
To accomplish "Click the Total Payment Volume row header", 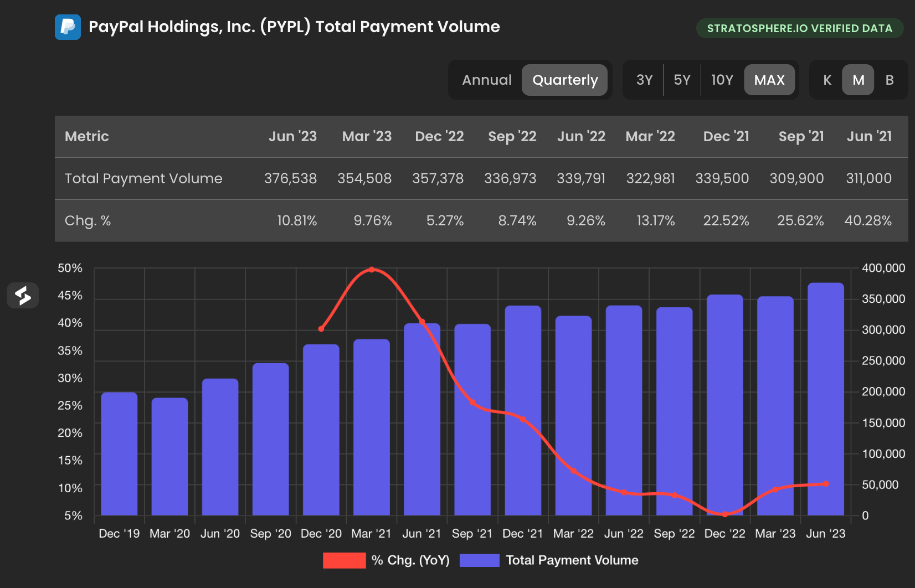I will coord(143,178).
